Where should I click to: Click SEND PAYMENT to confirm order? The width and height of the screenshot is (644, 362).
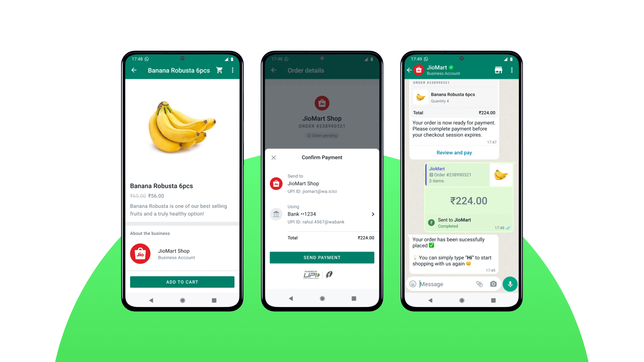322,257
